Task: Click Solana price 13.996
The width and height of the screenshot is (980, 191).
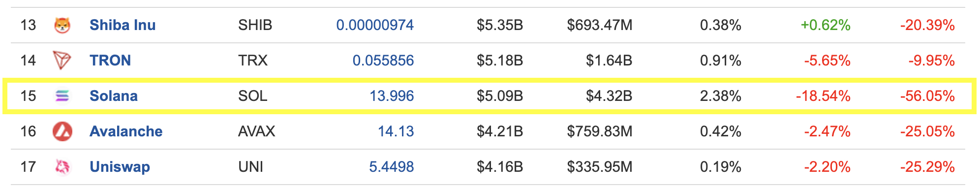Action: [392, 96]
